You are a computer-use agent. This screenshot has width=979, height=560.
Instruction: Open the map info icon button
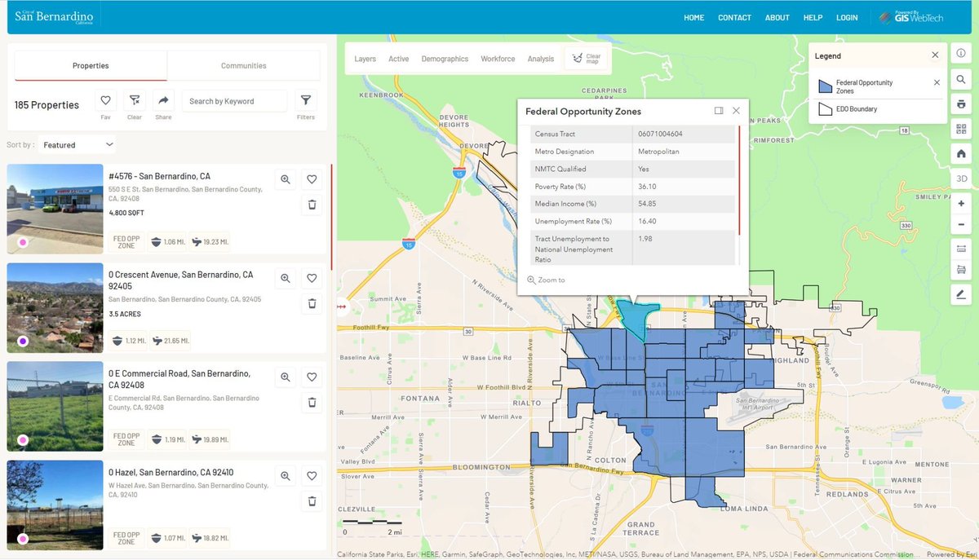(961, 54)
